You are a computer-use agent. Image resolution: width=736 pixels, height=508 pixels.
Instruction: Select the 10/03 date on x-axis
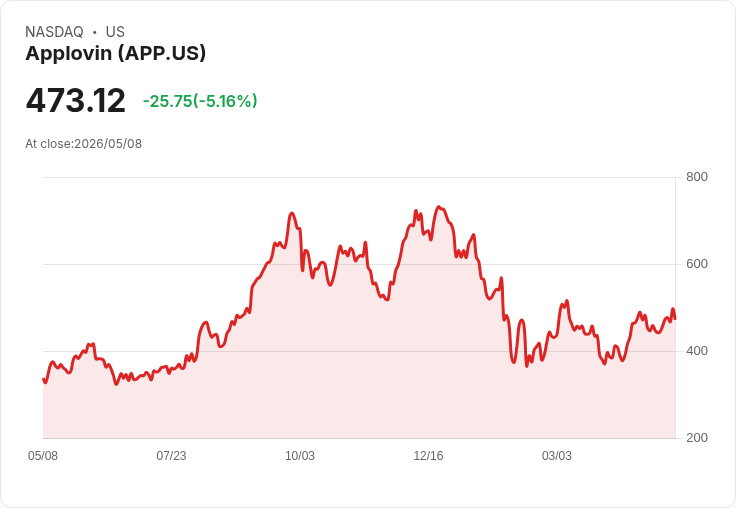click(x=300, y=456)
